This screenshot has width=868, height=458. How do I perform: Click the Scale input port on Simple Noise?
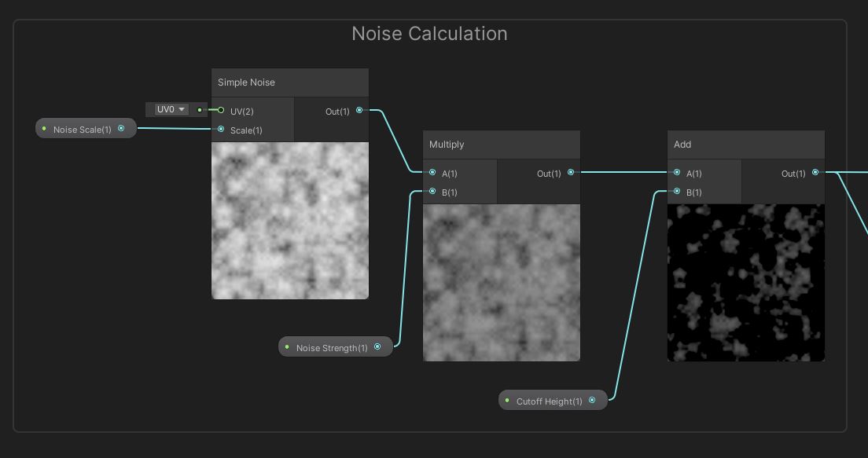tap(221, 129)
